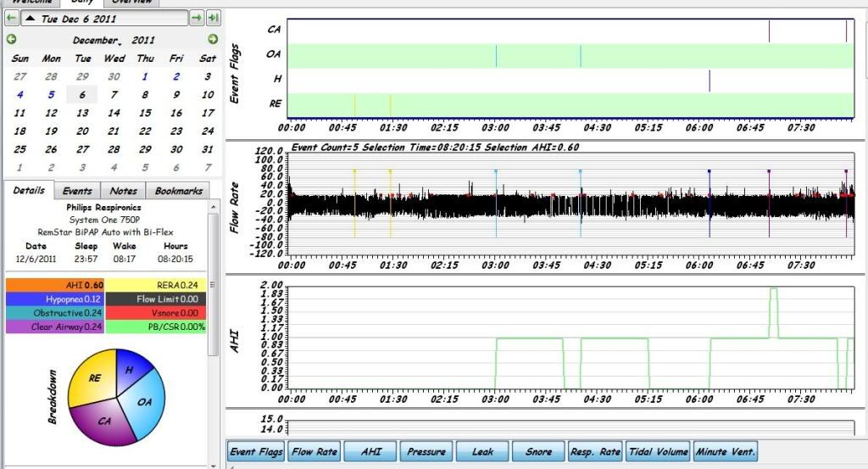The width and height of the screenshot is (868, 469).
Task: Click the yellow RERA 0.24 swatch
Action: (156, 285)
